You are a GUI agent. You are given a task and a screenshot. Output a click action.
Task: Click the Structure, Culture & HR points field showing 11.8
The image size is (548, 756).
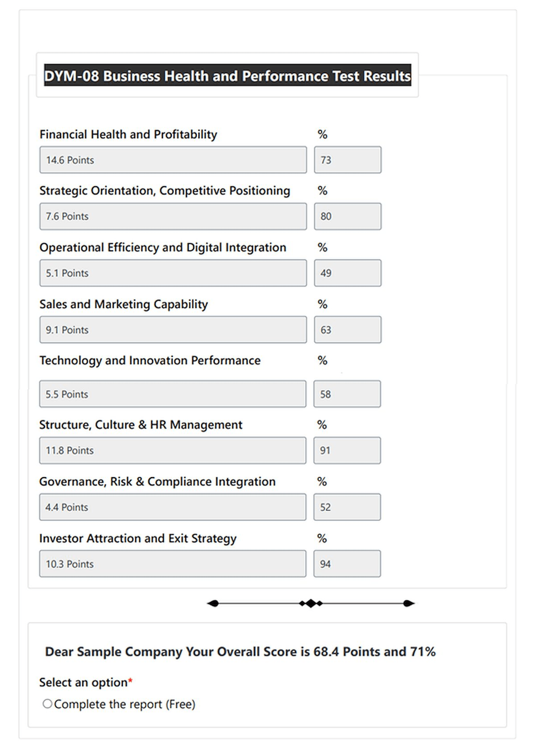pos(173,450)
